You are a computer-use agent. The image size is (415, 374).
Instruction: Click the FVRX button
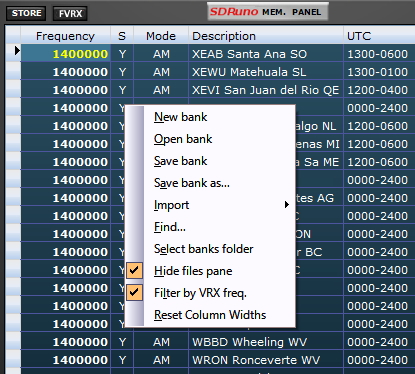tap(70, 13)
